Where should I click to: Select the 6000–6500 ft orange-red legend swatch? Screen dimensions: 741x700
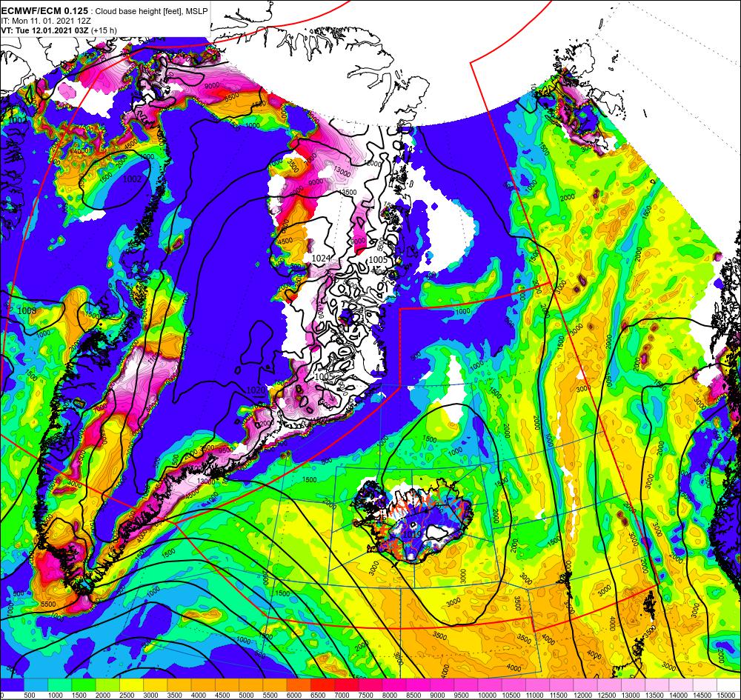click(299, 684)
